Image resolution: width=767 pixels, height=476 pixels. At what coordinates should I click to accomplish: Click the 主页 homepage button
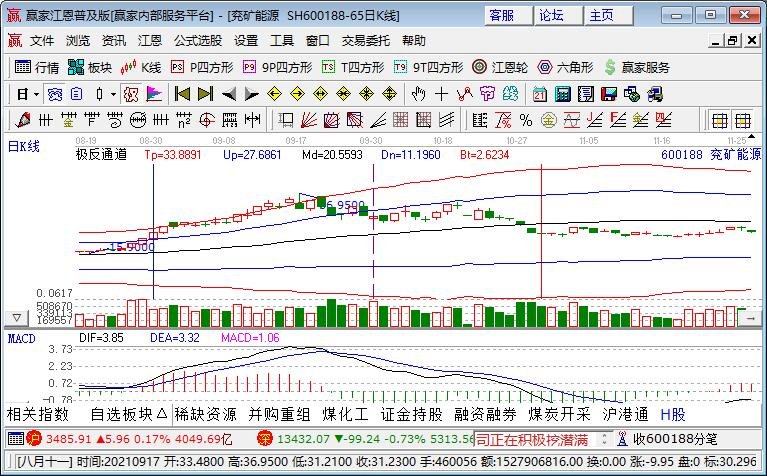[608, 16]
